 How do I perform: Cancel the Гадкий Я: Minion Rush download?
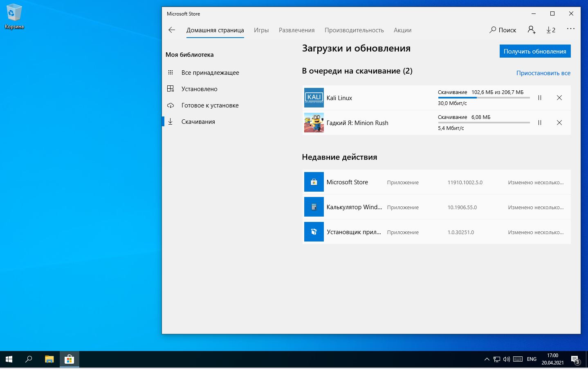[x=559, y=123]
